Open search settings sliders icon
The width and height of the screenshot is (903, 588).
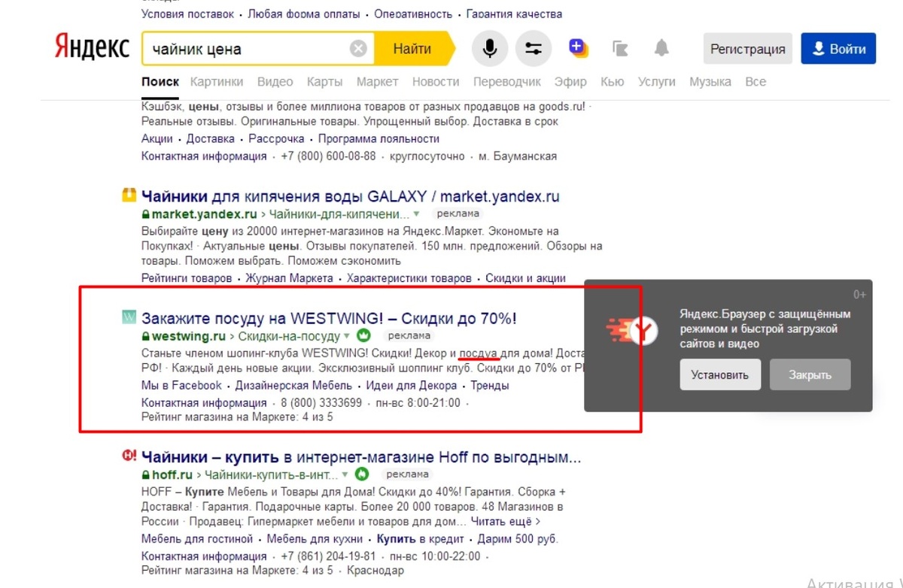point(534,49)
